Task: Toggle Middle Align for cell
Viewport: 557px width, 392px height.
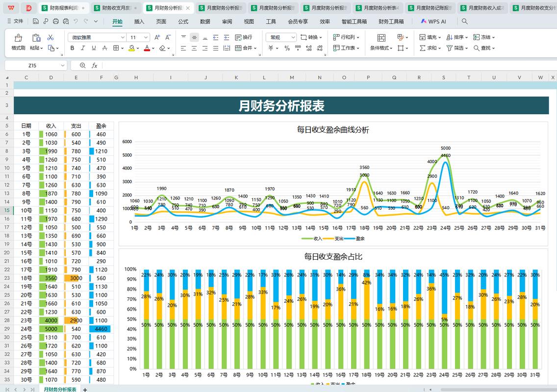Action: coord(194,37)
